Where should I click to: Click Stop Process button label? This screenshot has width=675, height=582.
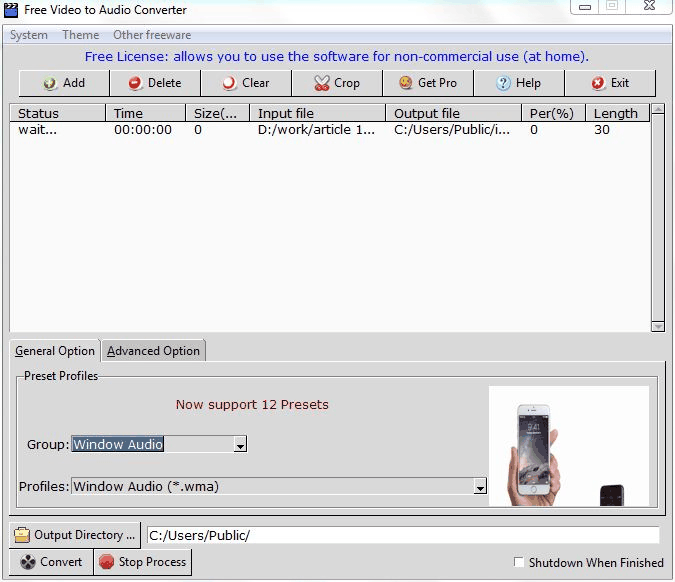[152, 562]
